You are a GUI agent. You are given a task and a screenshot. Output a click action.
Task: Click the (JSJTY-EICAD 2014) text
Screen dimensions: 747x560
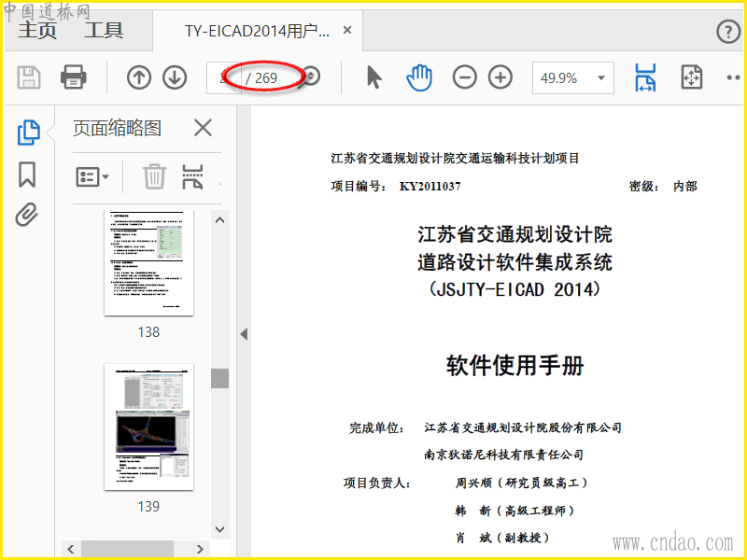coord(514,289)
